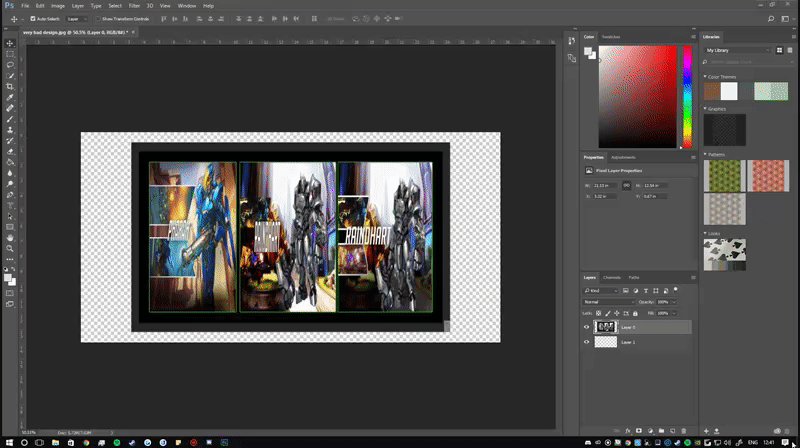The height and width of the screenshot is (448, 800).
Task: Choose the Brush tool
Action: 10,118
